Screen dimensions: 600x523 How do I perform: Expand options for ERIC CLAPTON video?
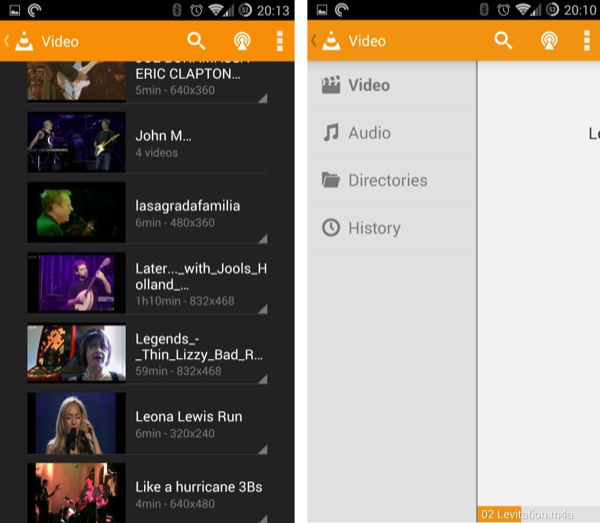[x=262, y=98]
